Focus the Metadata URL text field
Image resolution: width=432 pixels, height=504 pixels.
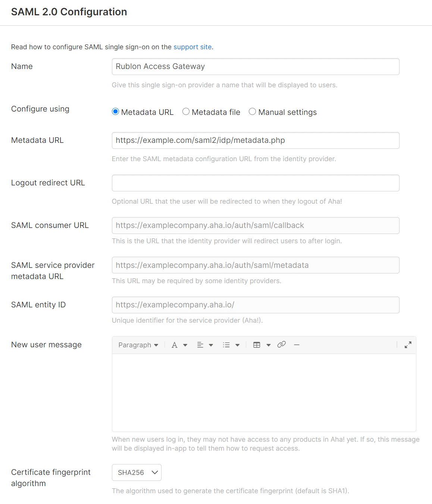(256, 141)
